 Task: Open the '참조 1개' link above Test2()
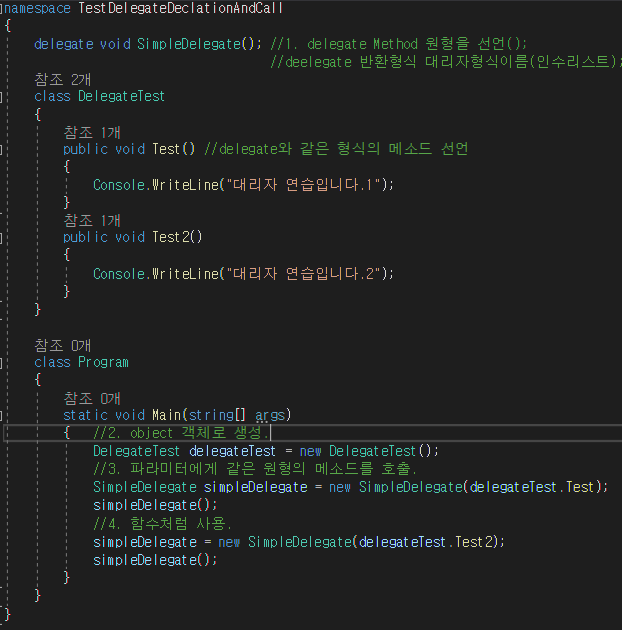click(92, 220)
